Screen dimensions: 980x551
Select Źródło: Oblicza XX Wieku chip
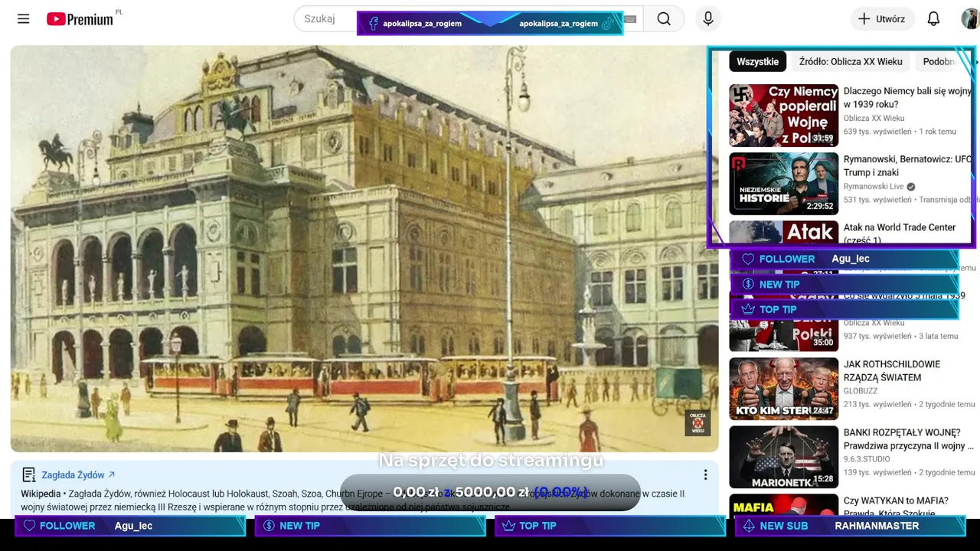coord(851,62)
